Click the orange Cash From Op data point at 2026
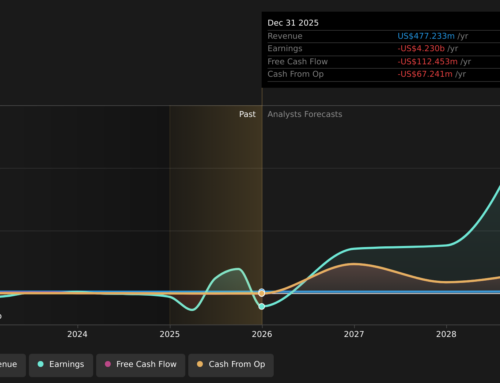 click(x=262, y=293)
